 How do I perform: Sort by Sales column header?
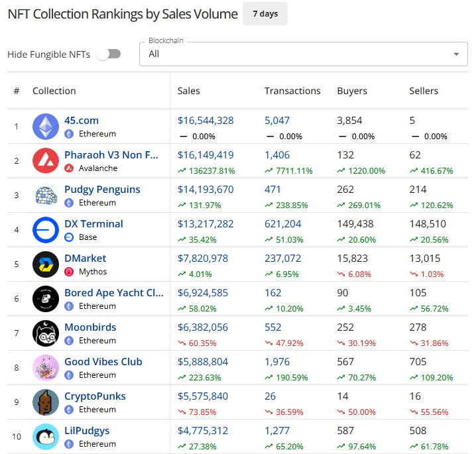pyautogui.click(x=189, y=91)
